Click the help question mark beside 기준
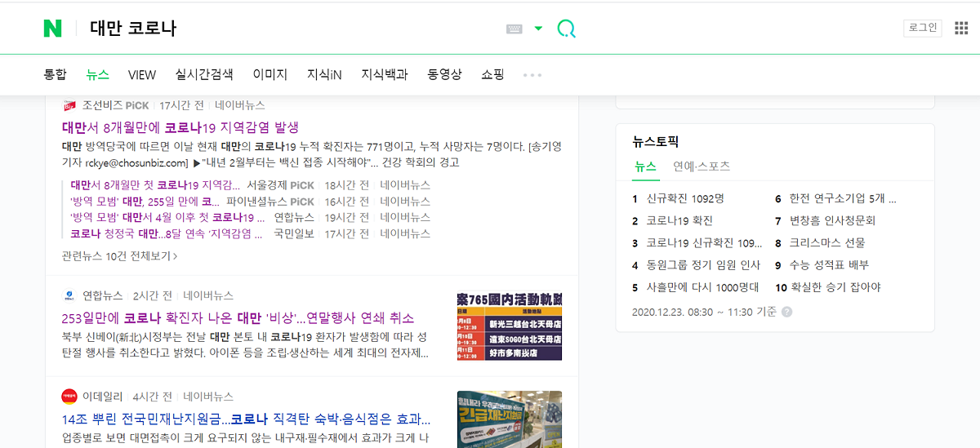This screenshot has width=980, height=448. point(786,312)
